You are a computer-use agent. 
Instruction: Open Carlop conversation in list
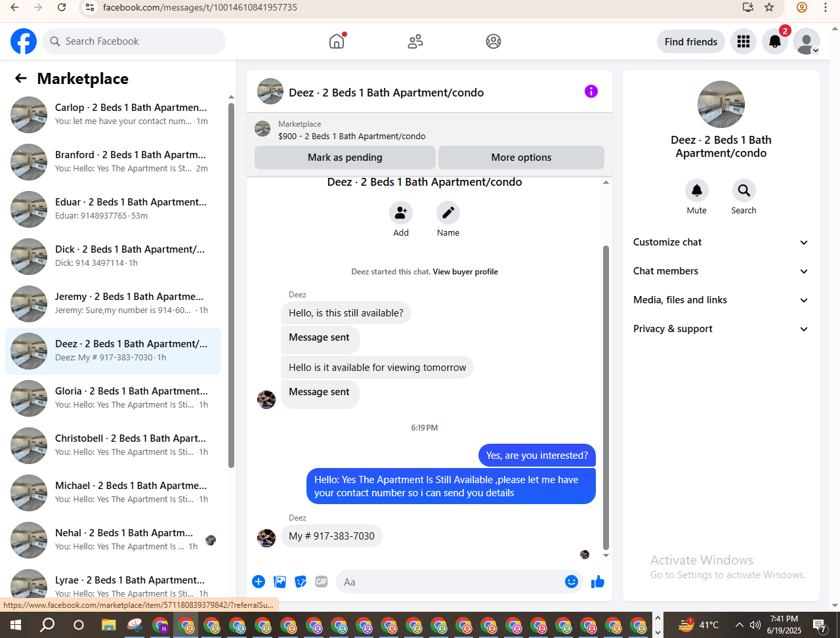point(113,115)
